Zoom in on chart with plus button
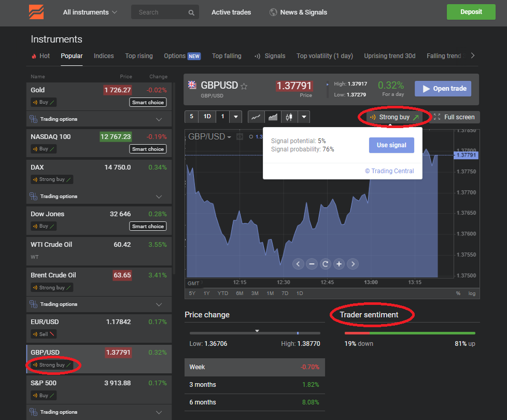Viewport: 507px width, 420px height. (339, 264)
